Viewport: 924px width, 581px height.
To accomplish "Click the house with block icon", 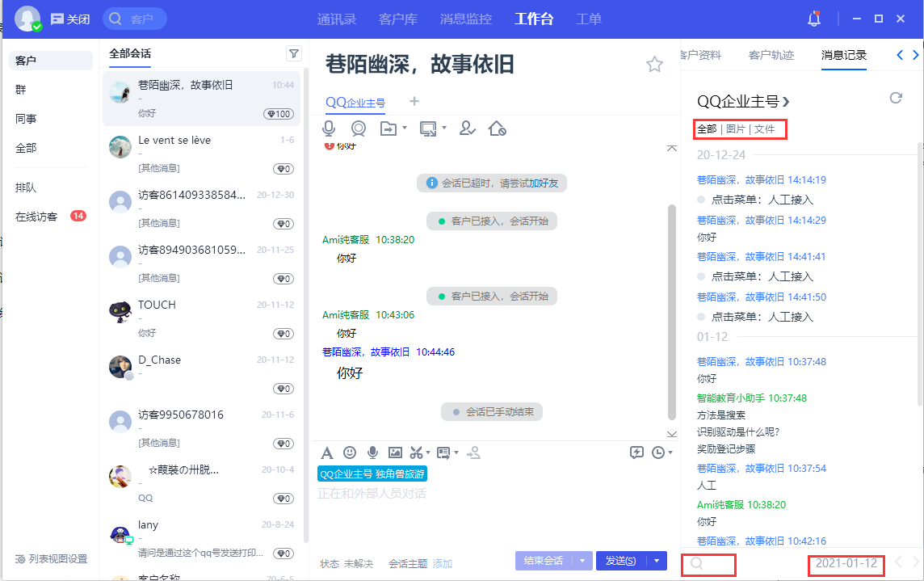I will point(498,128).
